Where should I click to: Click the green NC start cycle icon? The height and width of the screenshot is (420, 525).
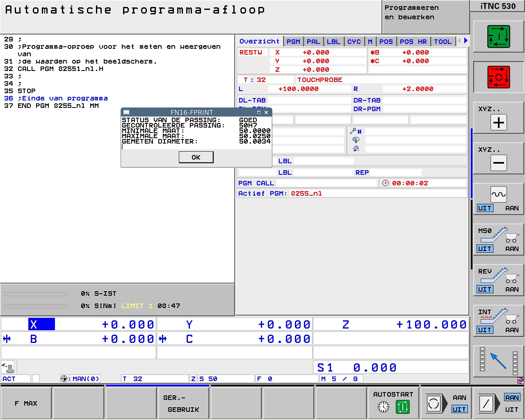[x=499, y=36]
